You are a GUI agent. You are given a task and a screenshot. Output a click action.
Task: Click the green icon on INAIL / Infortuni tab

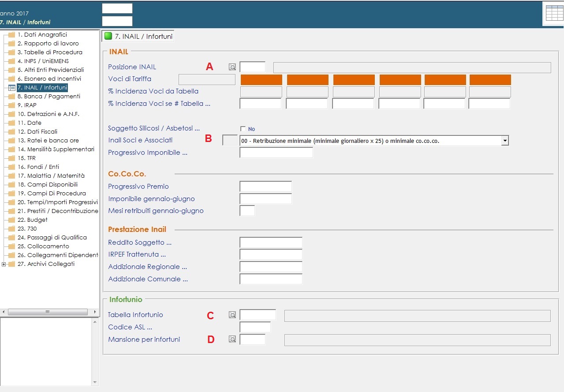108,36
